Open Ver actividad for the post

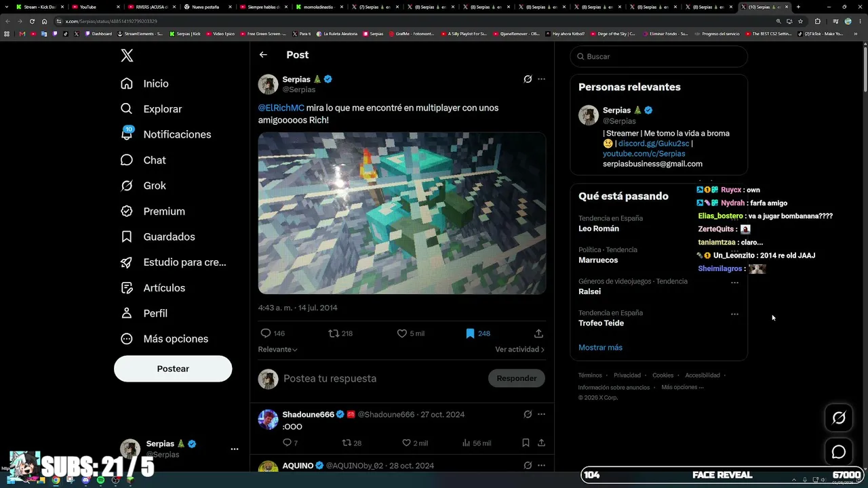pyautogui.click(x=519, y=350)
